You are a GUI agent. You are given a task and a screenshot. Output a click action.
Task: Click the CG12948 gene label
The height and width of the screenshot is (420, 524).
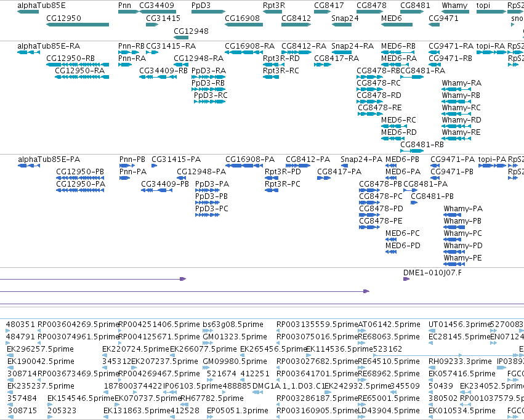191,31
